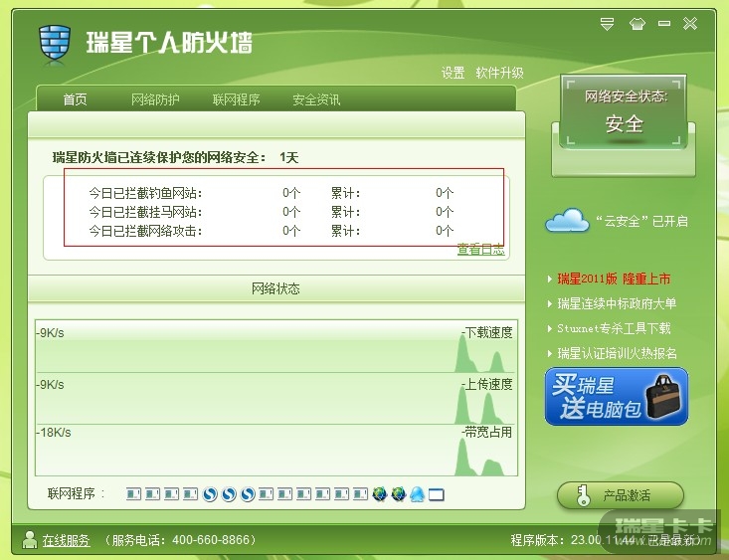Open the 联网程序 tab

point(236,99)
